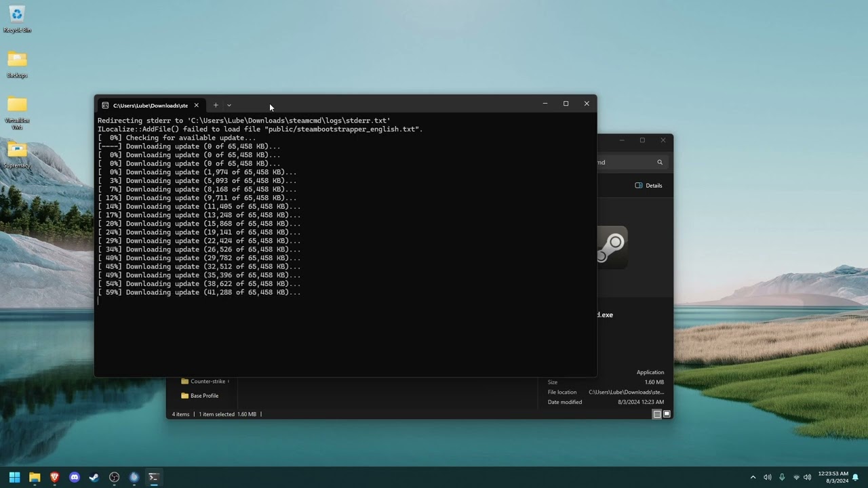868x488 pixels.
Task: Open network Wi-Fi tray icon
Action: [796, 477]
